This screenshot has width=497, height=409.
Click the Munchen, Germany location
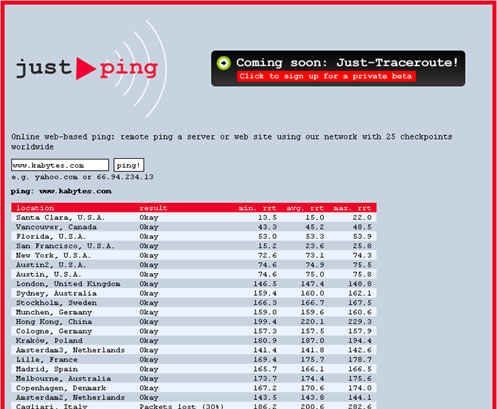[54, 312]
